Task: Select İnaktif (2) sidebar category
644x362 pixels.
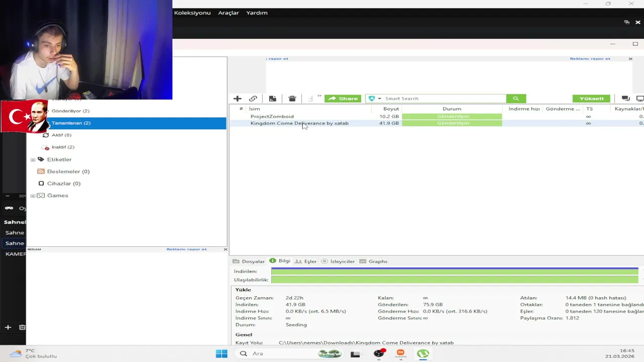Action: [63, 147]
